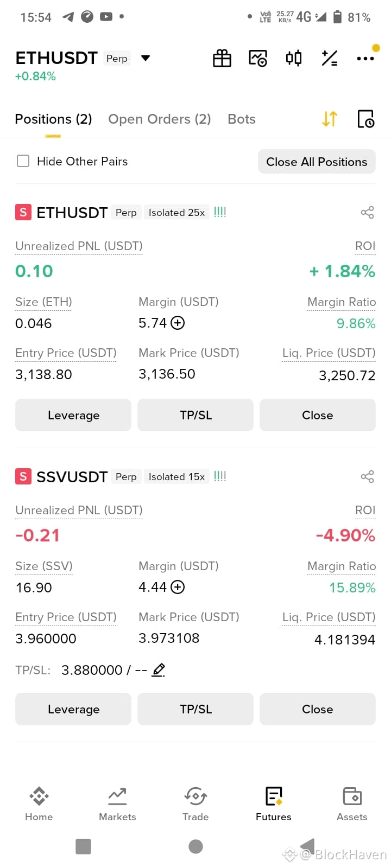391x868 pixels.
Task: Add margin to the ETHUSDT position
Action: coord(178,323)
